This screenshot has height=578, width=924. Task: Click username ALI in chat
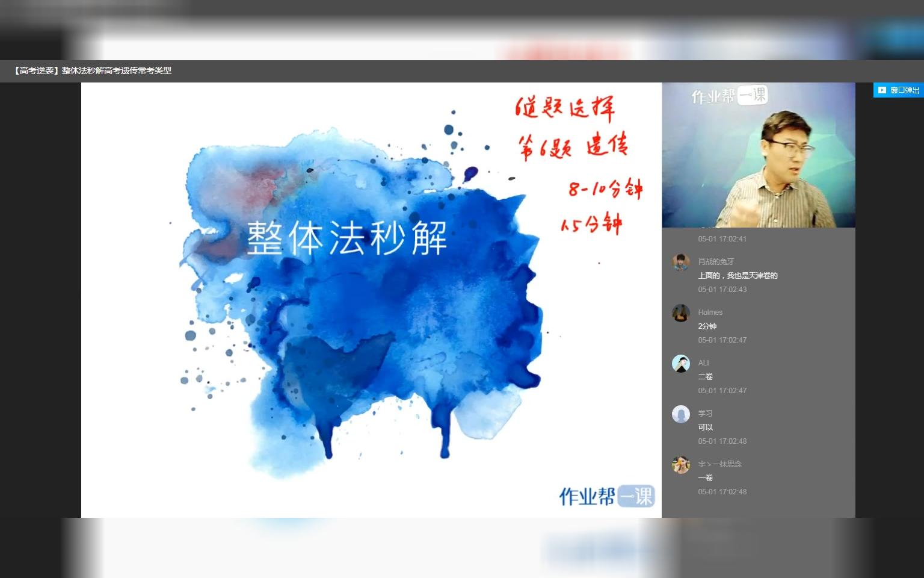(703, 363)
